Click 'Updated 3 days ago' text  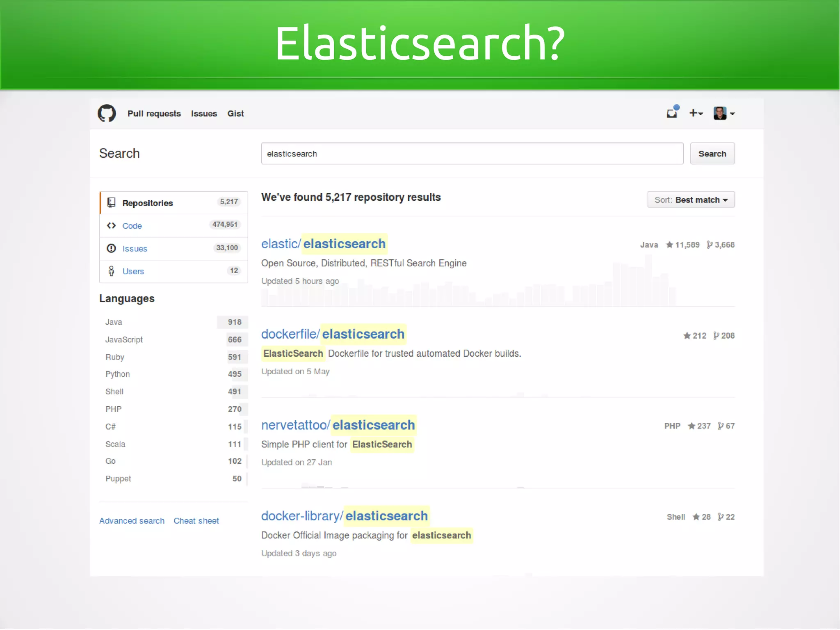click(299, 553)
